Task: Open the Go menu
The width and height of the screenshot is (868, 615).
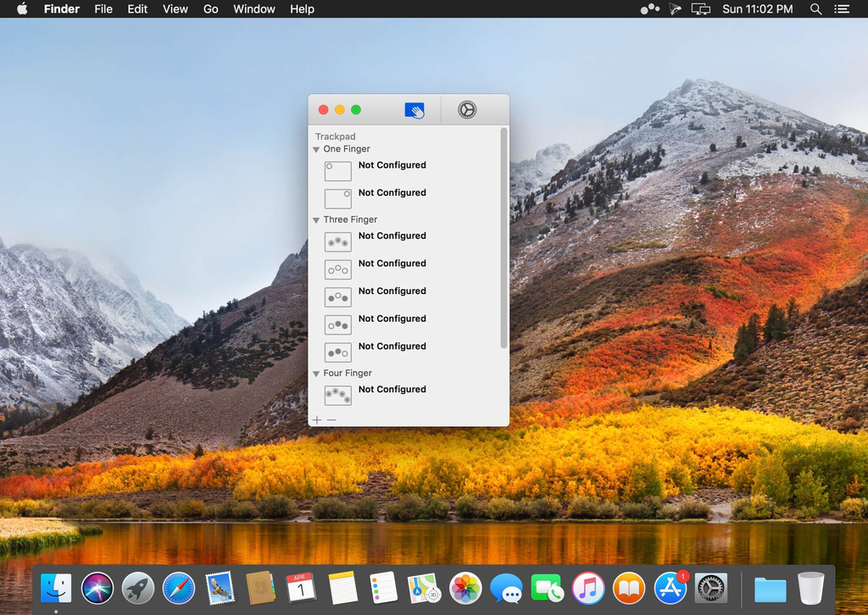Action: [x=211, y=9]
